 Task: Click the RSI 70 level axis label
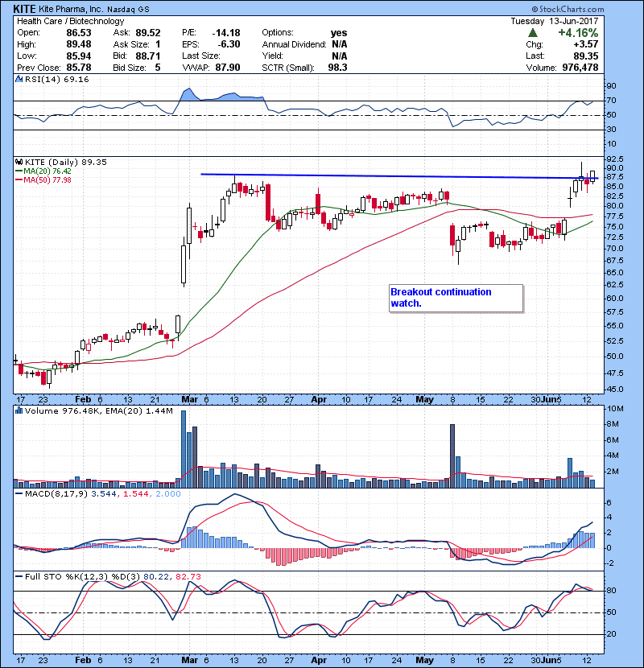[611, 101]
